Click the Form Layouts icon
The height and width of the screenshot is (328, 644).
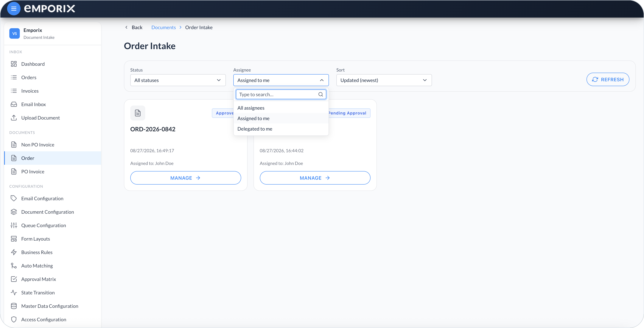coord(14,239)
